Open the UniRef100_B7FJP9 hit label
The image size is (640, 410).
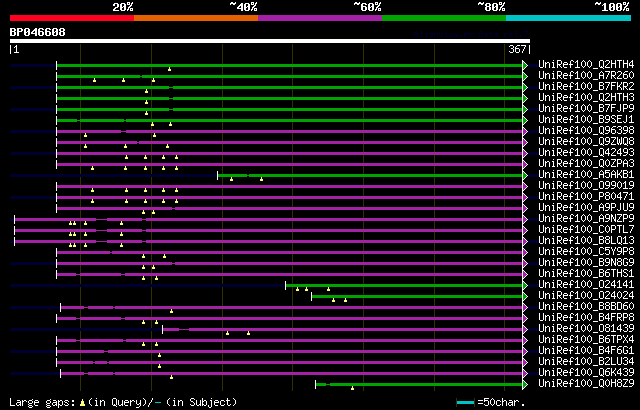[x=586, y=109]
